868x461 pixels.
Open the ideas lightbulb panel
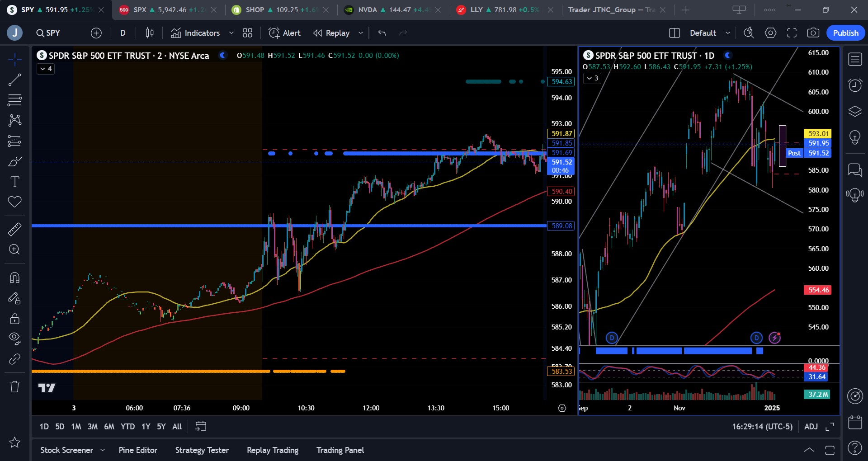(x=855, y=137)
